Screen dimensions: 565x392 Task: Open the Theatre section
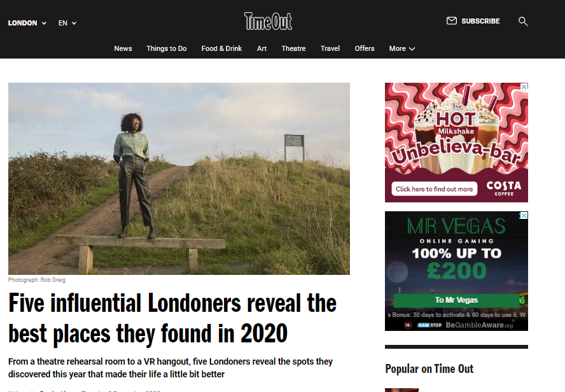point(293,48)
